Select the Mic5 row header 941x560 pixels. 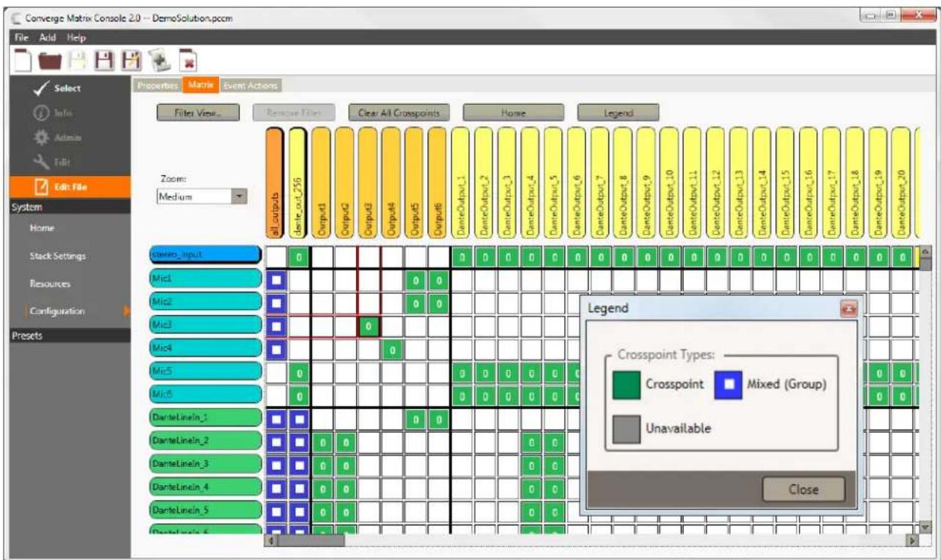(x=204, y=371)
